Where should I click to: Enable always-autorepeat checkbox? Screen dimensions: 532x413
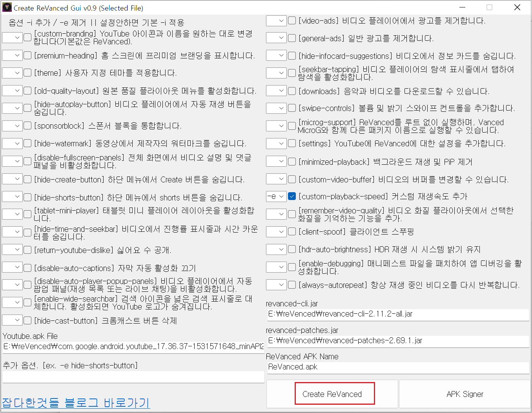[x=292, y=285]
